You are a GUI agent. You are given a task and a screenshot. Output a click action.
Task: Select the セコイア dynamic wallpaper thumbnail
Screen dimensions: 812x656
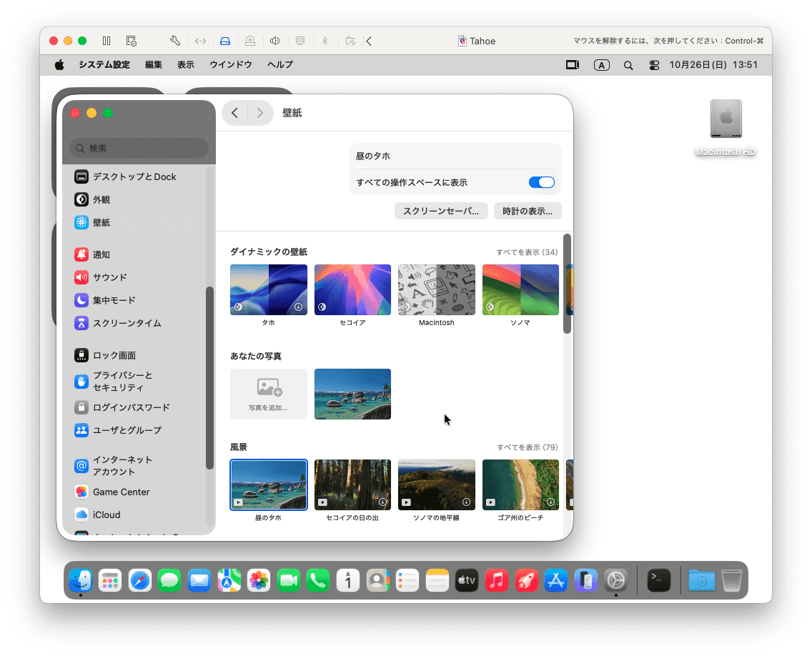pos(352,289)
